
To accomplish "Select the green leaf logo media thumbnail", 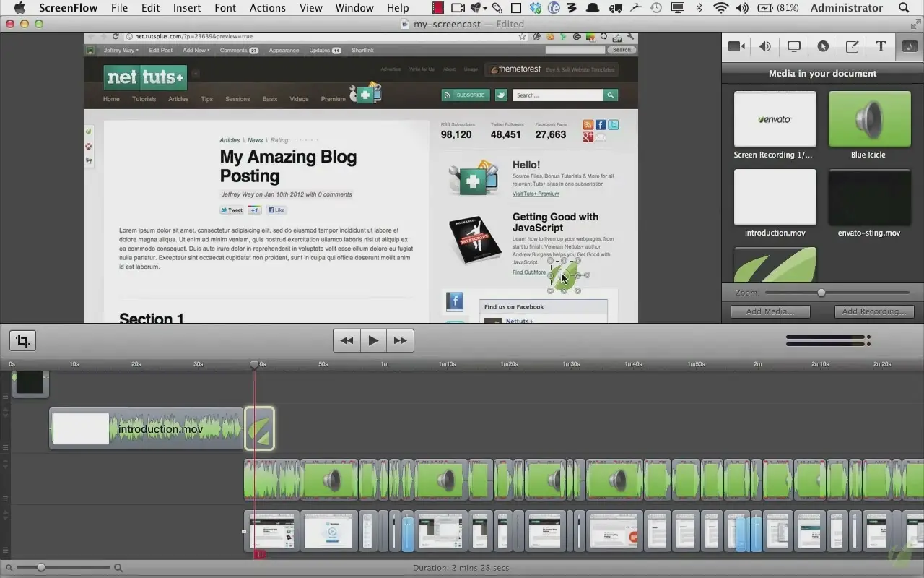I will [775, 264].
